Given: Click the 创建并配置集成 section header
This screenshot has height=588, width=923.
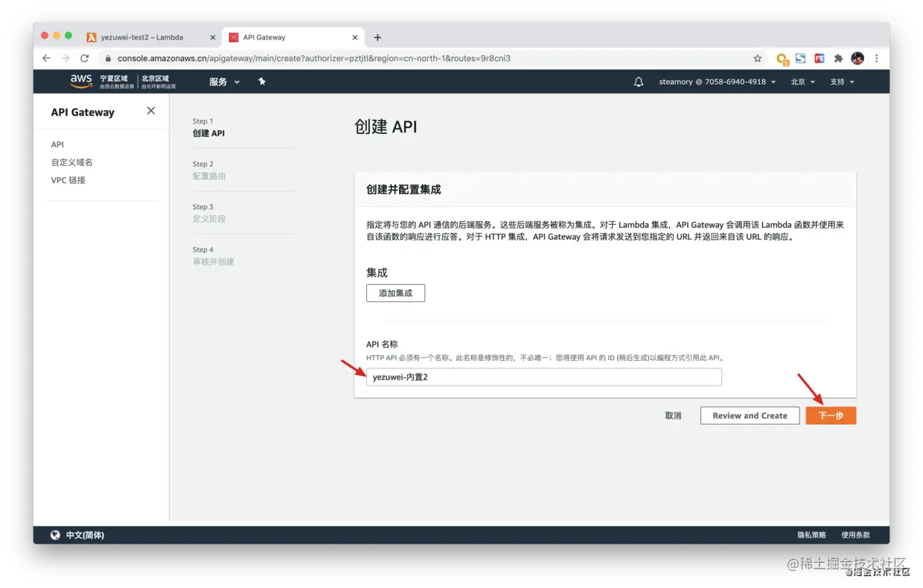Looking at the screenshot, I should [403, 190].
